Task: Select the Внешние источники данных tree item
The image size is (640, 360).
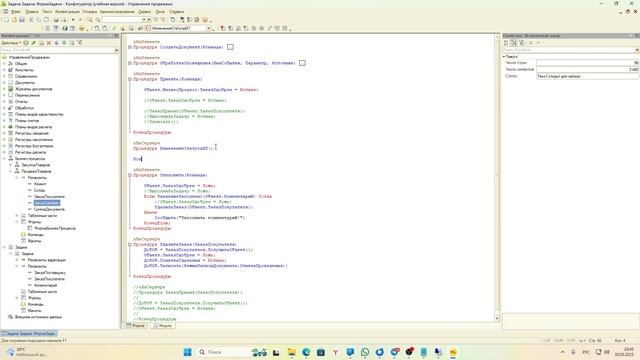Action: (38, 317)
